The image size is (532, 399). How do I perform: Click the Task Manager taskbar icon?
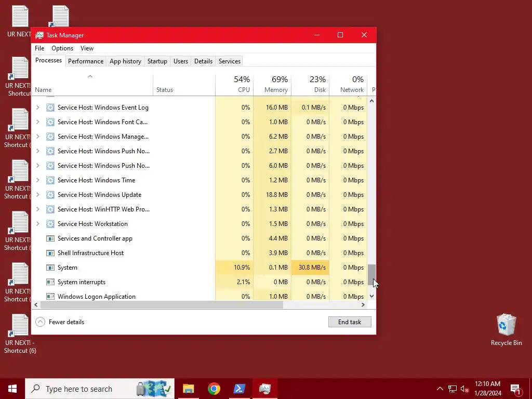(264, 389)
